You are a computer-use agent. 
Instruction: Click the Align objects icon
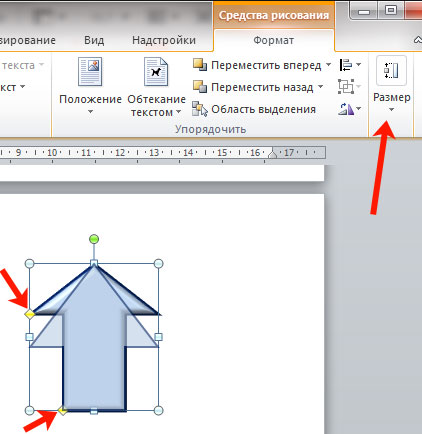click(x=346, y=65)
